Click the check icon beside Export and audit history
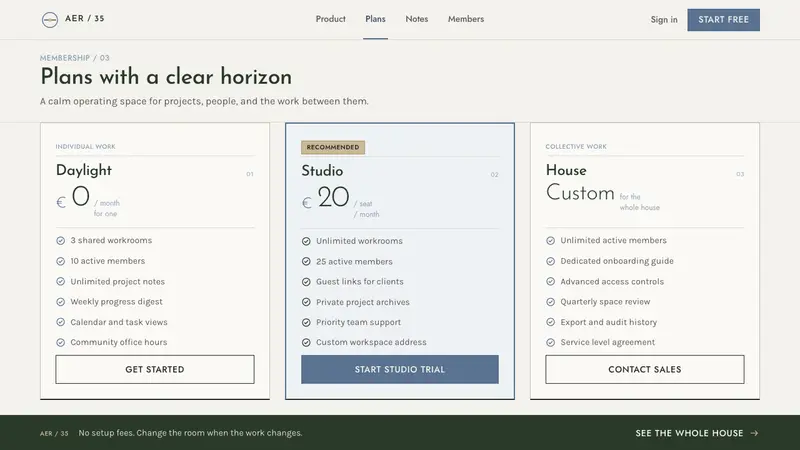This screenshot has height=450, width=800. point(551,322)
